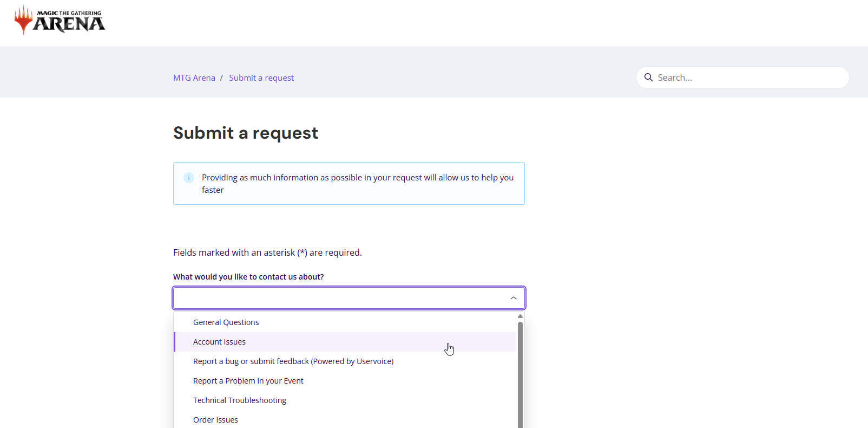Pick Report a Problem in your Event

point(345,381)
